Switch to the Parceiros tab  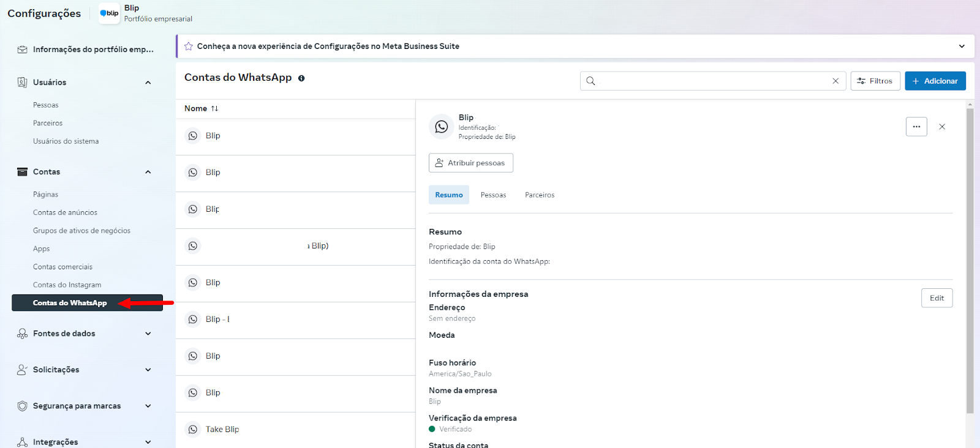(x=539, y=195)
